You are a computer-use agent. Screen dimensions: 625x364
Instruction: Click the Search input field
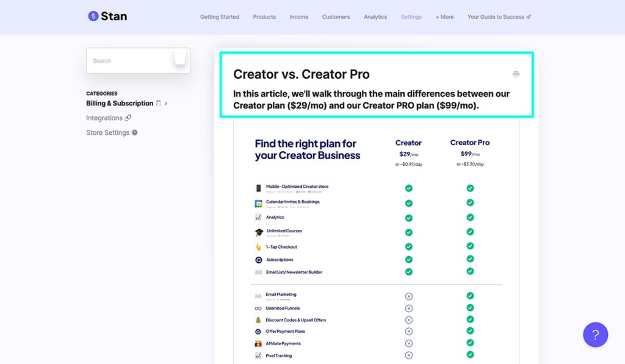click(131, 61)
